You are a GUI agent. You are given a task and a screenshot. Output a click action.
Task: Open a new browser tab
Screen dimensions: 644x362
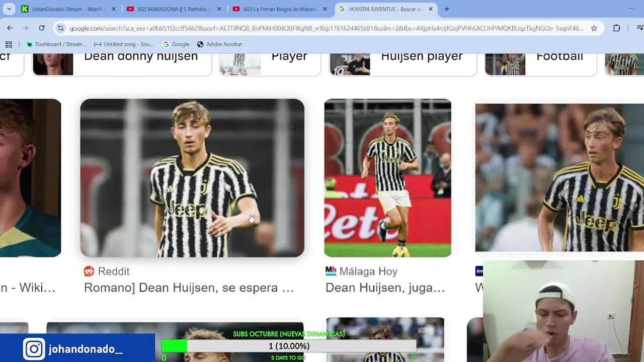coord(447,9)
